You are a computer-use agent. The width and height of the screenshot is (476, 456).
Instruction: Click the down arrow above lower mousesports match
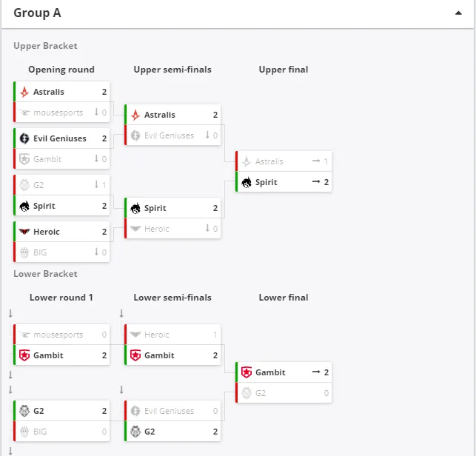pyautogui.click(x=10, y=313)
